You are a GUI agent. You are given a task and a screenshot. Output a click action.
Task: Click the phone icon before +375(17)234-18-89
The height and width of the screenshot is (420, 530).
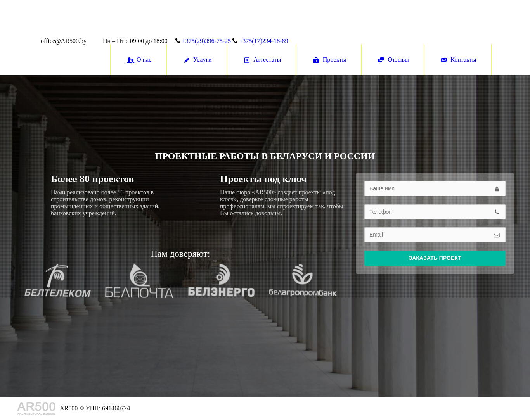point(235,41)
